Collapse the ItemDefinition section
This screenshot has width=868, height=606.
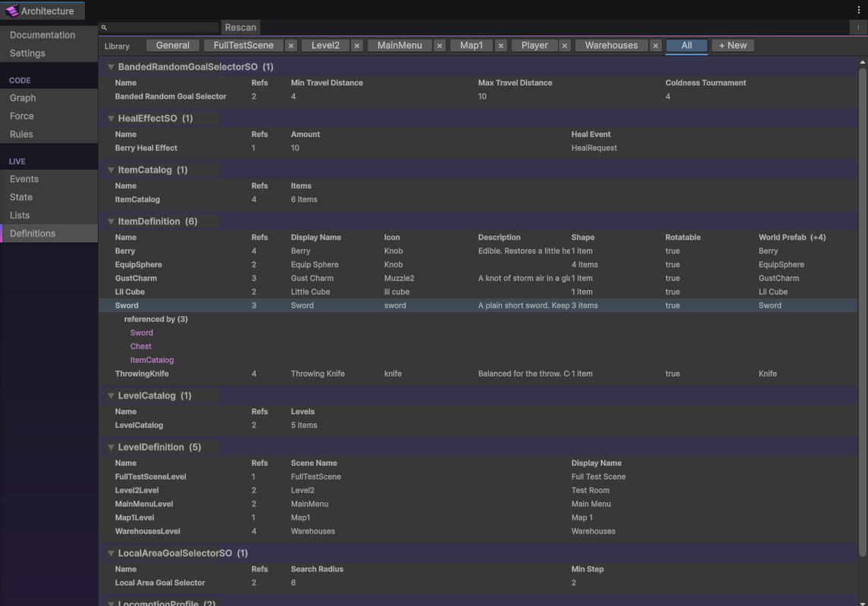(x=111, y=221)
